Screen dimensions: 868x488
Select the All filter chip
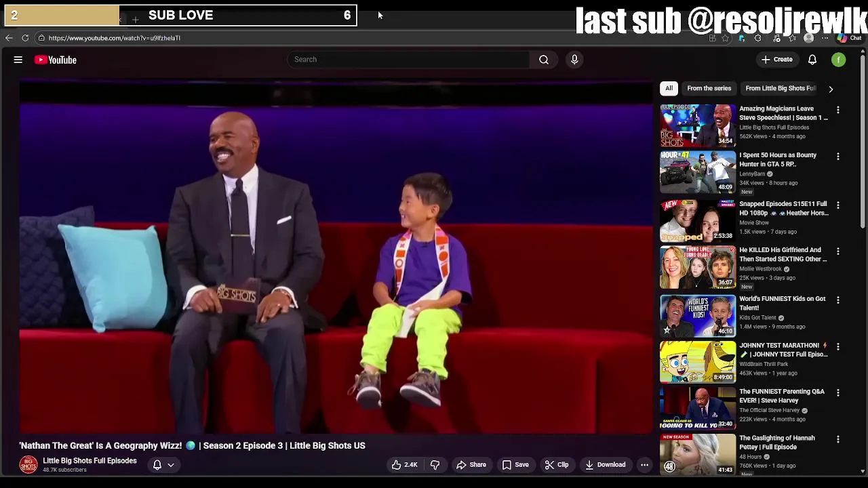tap(669, 88)
